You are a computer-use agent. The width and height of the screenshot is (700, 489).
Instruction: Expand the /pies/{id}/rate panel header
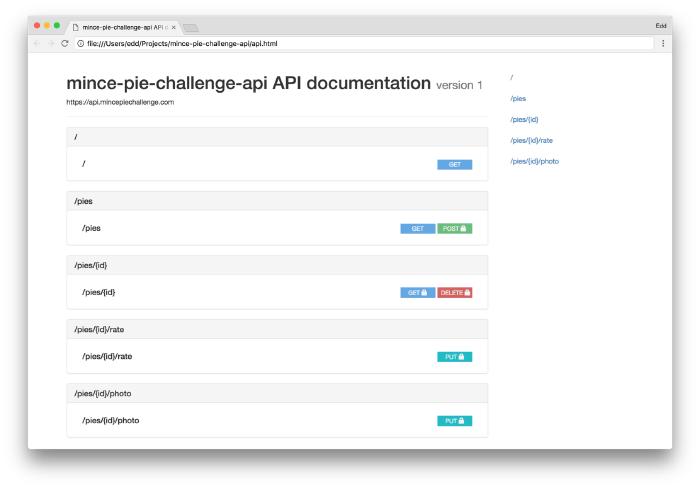[277, 329]
